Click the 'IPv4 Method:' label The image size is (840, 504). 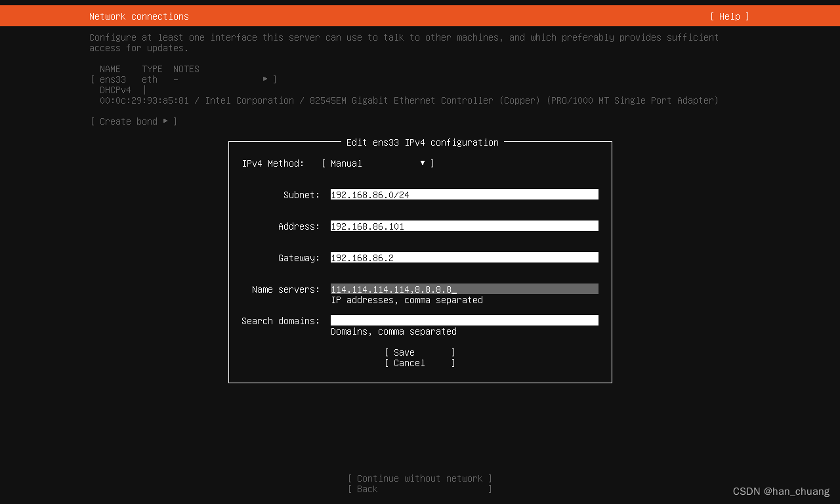(x=273, y=163)
